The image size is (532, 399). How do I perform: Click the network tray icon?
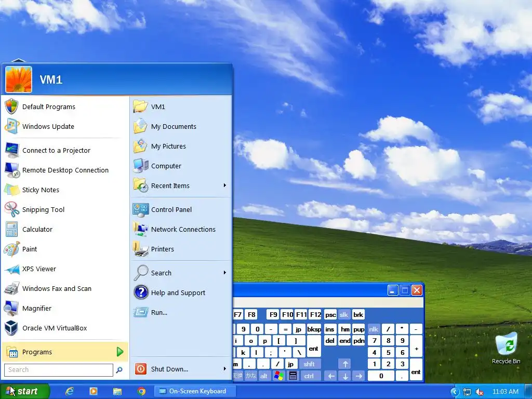tap(467, 392)
